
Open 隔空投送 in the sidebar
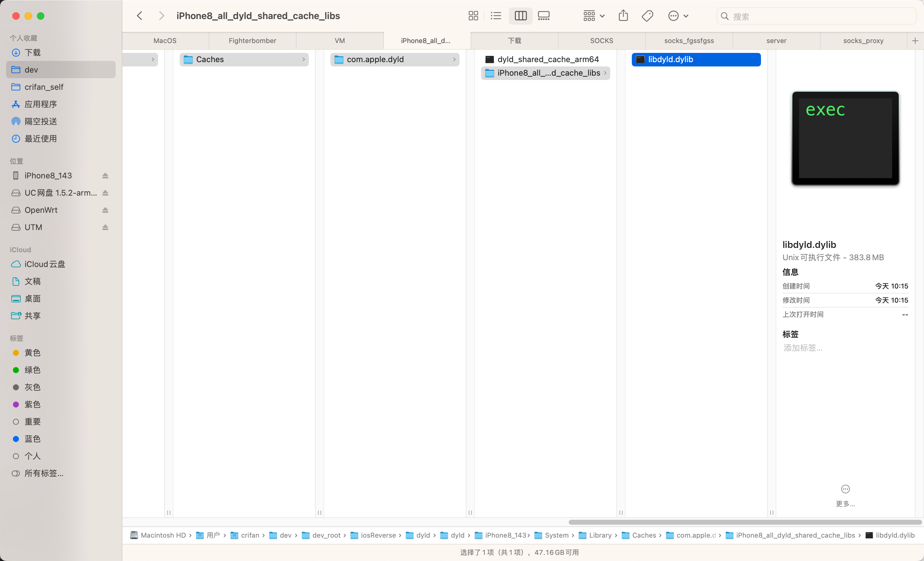tap(61, 121)
